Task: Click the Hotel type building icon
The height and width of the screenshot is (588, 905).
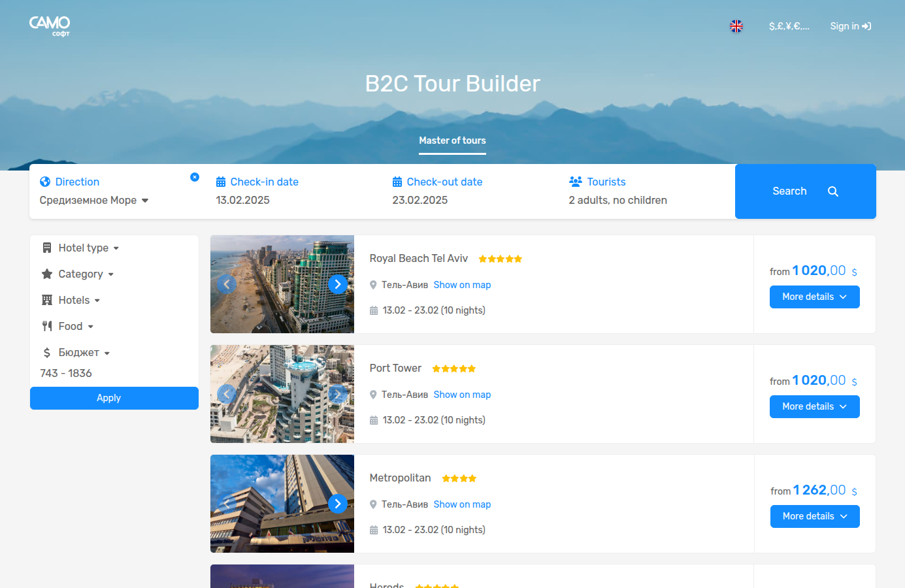Action: [47, 248]
